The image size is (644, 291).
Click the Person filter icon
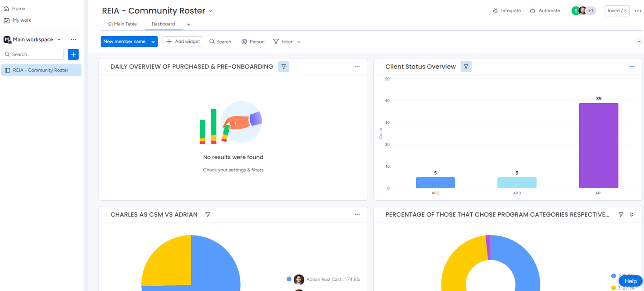point(244,42)
